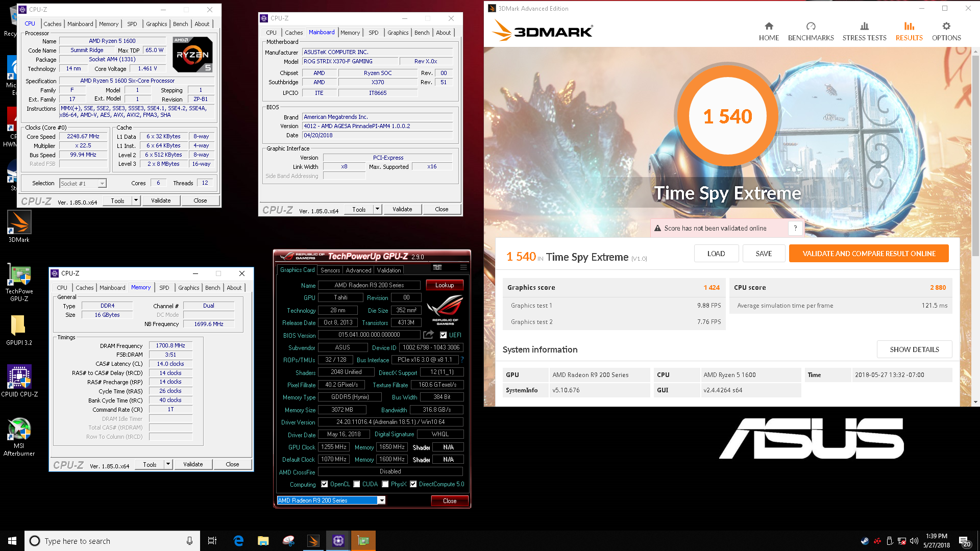Click the Close button in GPU-Z
Viewport: 980px width, 551px height.
[x=450, y=501]
